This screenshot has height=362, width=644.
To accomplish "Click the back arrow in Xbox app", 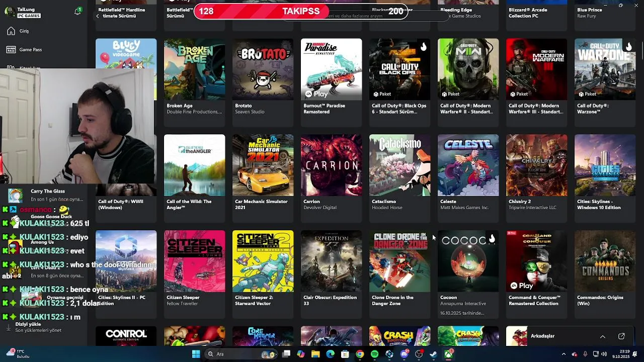I will (98, 16).
